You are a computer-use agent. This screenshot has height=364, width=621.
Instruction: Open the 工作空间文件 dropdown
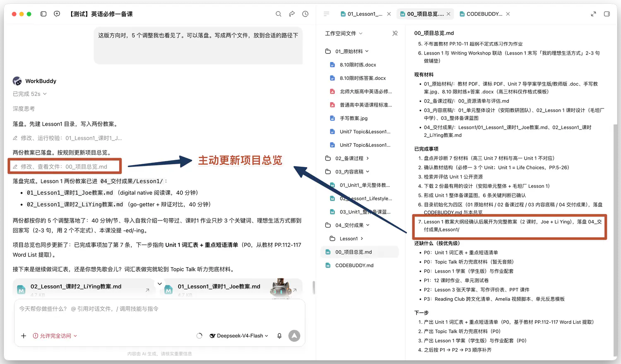344,34
